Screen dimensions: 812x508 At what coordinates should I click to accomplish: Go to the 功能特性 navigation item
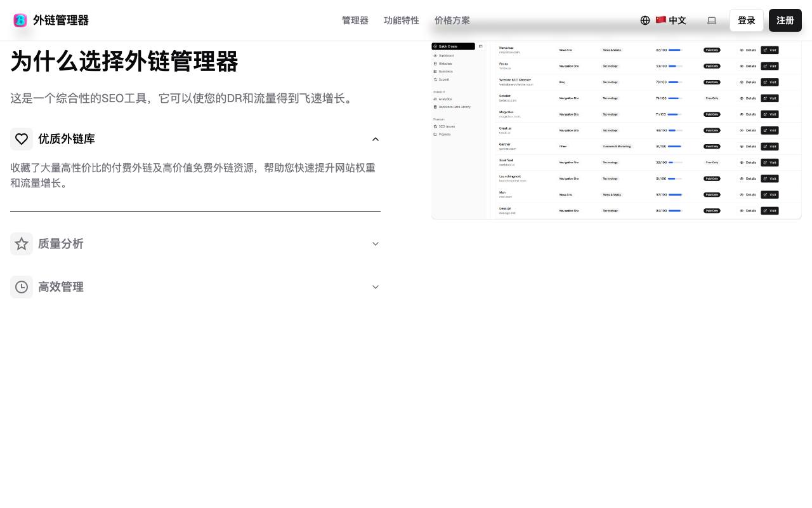tap(402, 20)
